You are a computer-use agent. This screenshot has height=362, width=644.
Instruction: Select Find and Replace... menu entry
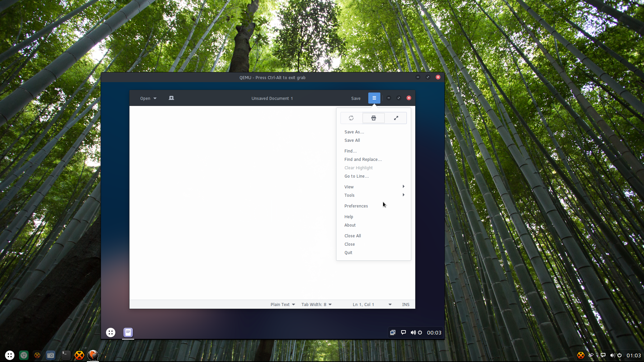point(374,160)
